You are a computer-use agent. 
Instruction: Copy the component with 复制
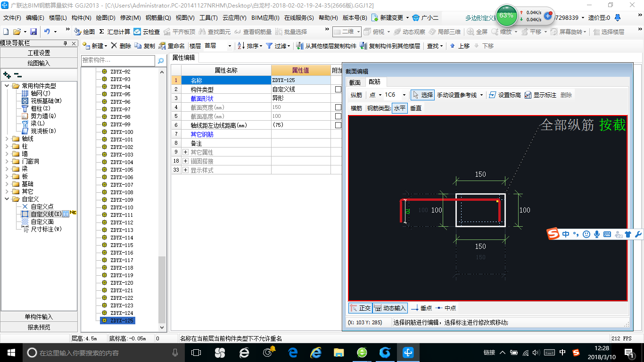145,46
